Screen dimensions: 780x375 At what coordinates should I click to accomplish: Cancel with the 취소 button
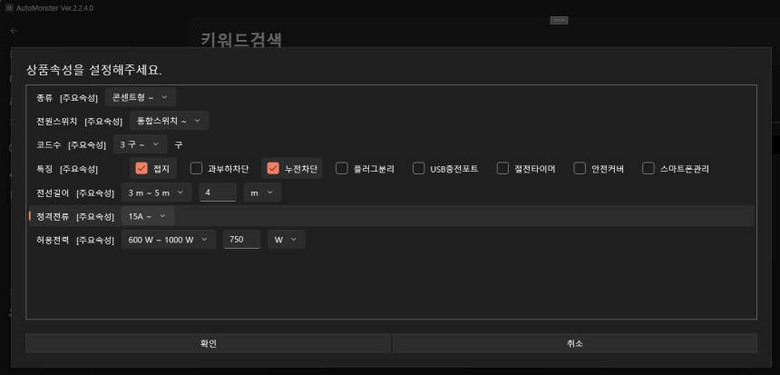coord(575,344)
